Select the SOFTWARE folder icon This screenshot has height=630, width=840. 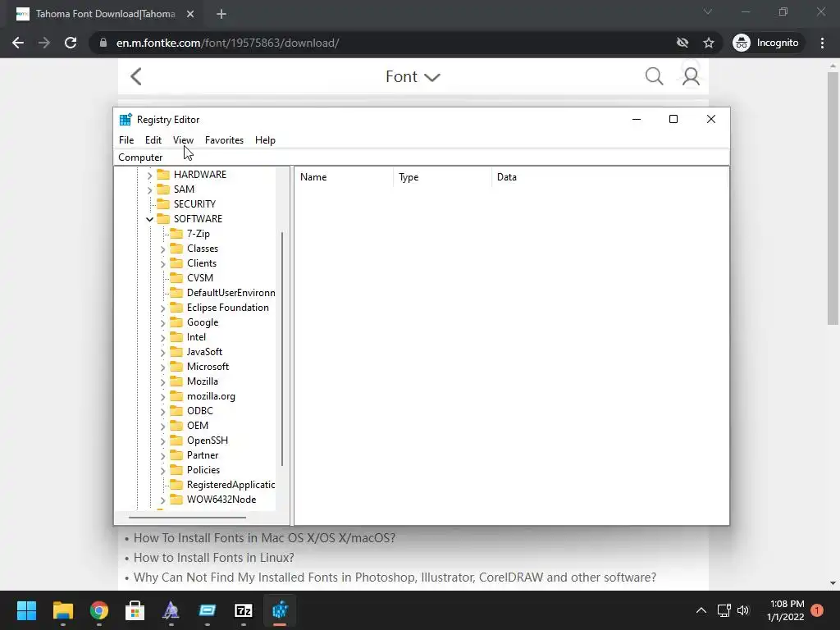[163, 218]
